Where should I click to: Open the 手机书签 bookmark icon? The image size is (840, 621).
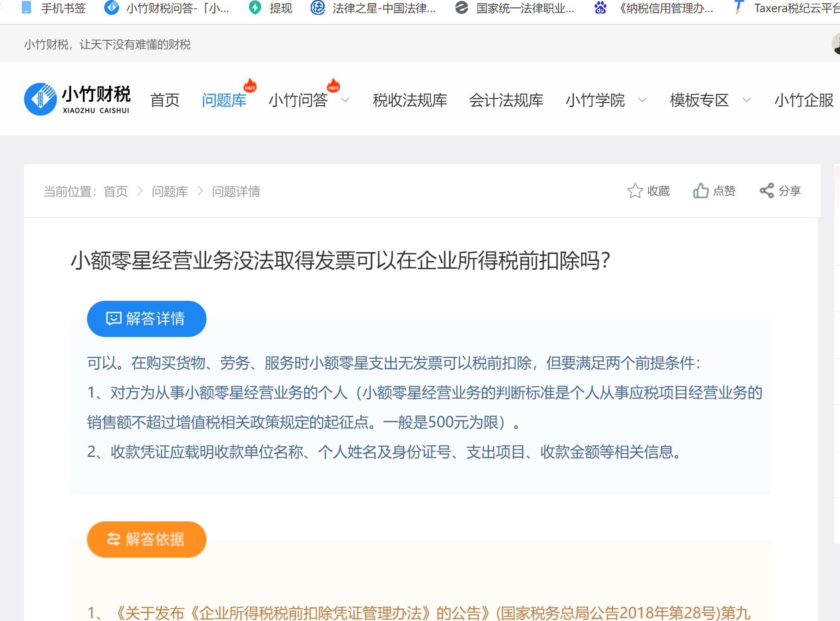pyautogui.click(x=27, y=8)
